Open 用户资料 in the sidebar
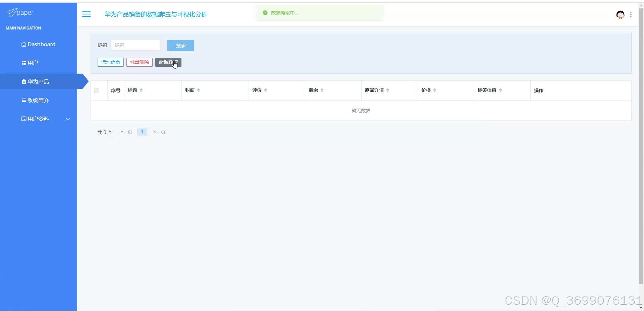This screenshot has width=644, height=311. click(x=39, y=119)
